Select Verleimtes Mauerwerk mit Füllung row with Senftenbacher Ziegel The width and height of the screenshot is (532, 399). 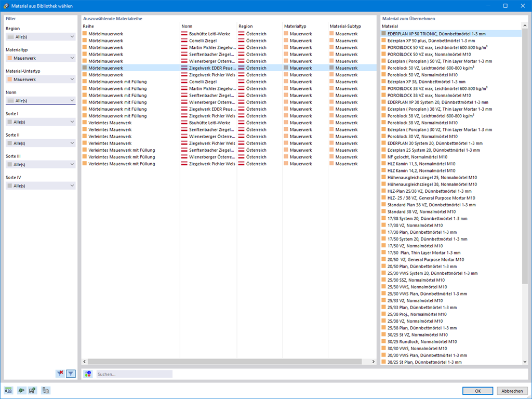pyautogui.click(x=229, y=150)
